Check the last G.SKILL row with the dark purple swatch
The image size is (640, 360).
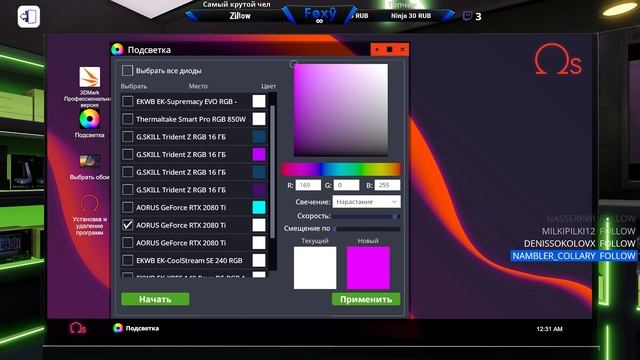[128, 190]
